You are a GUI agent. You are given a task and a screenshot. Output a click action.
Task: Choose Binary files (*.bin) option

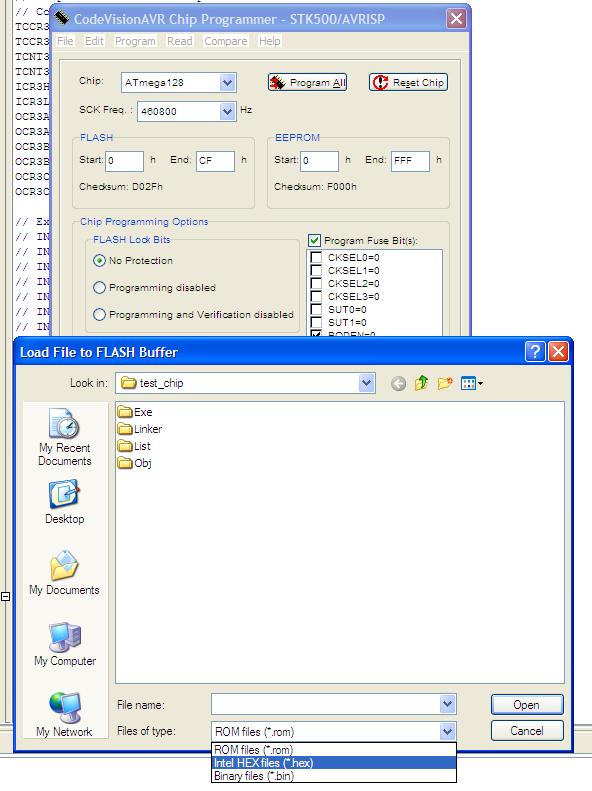pyautogui.click(x=334, y=776)
